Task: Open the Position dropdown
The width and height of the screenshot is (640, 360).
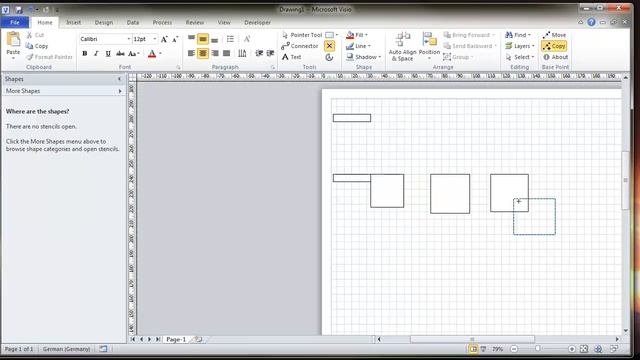Action: point(429,47)
